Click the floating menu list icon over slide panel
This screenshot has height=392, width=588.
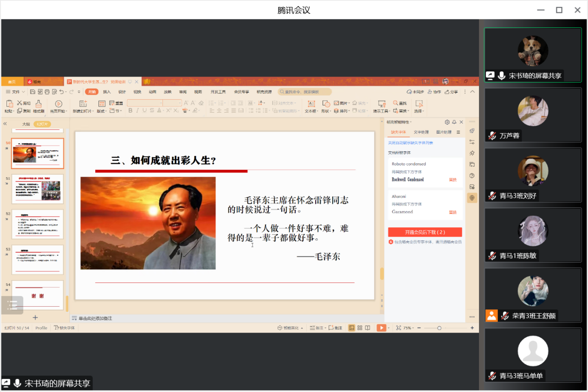[12, 305]
